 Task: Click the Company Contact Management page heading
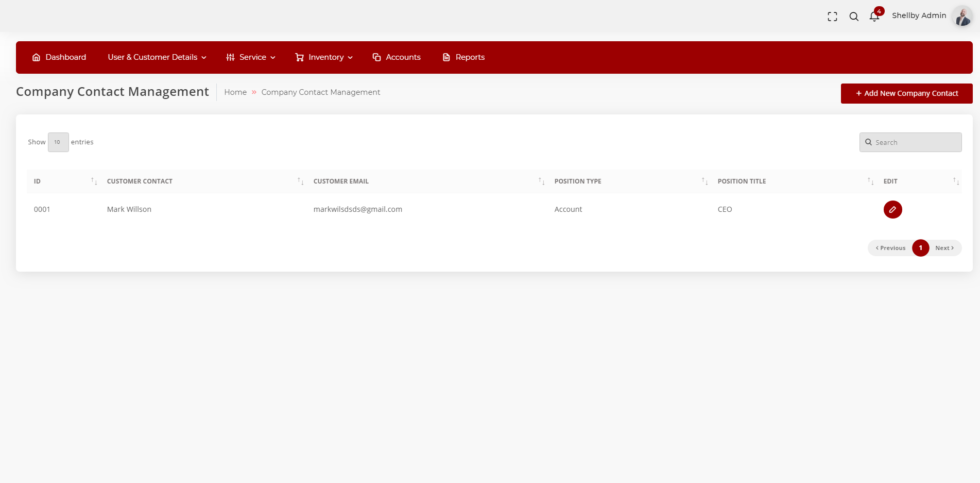(x=112, y=92)
